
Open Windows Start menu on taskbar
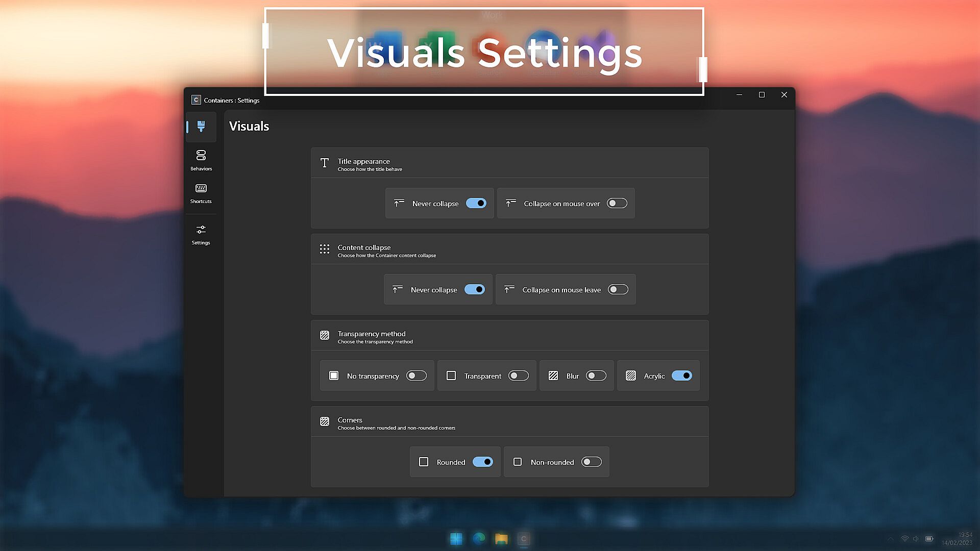point(456,539)
